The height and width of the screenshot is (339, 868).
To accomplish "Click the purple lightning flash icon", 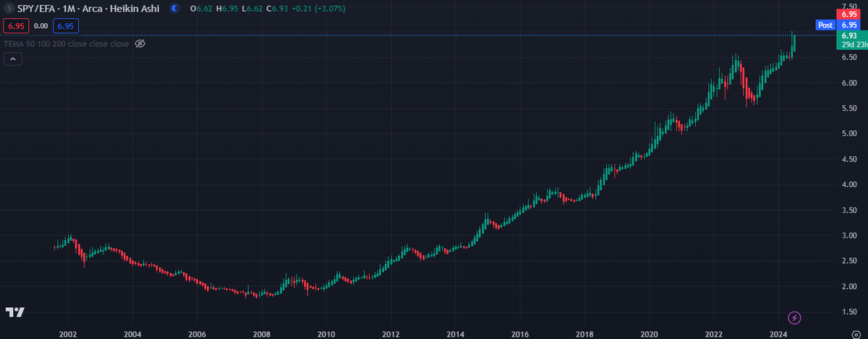I will pyautogui.click(x=795, y=317).
